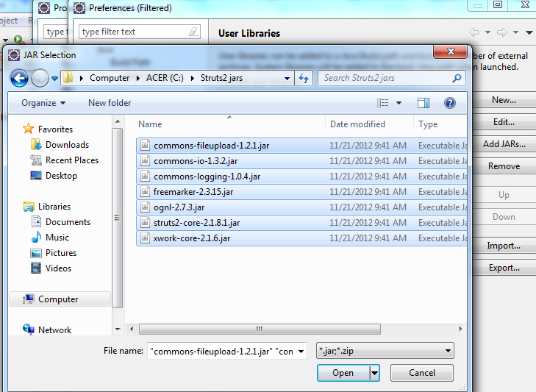Select xwork-core-2.1.6.jar file
This screenshot has width=536, height=392.
[x=302, y=238]
